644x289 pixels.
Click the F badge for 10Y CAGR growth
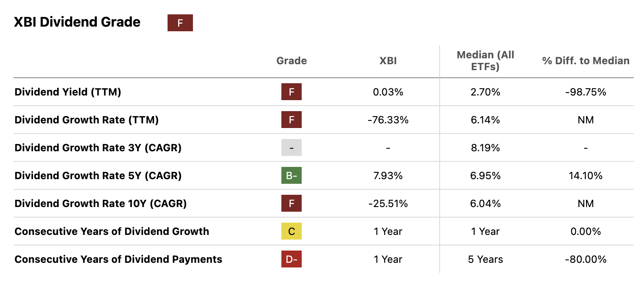pos(291,203)
